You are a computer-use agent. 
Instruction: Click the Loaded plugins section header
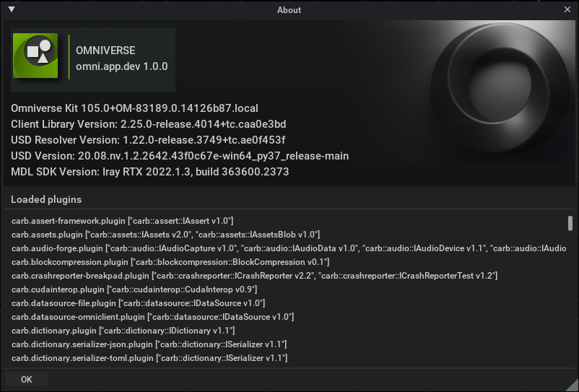[46, 199]
